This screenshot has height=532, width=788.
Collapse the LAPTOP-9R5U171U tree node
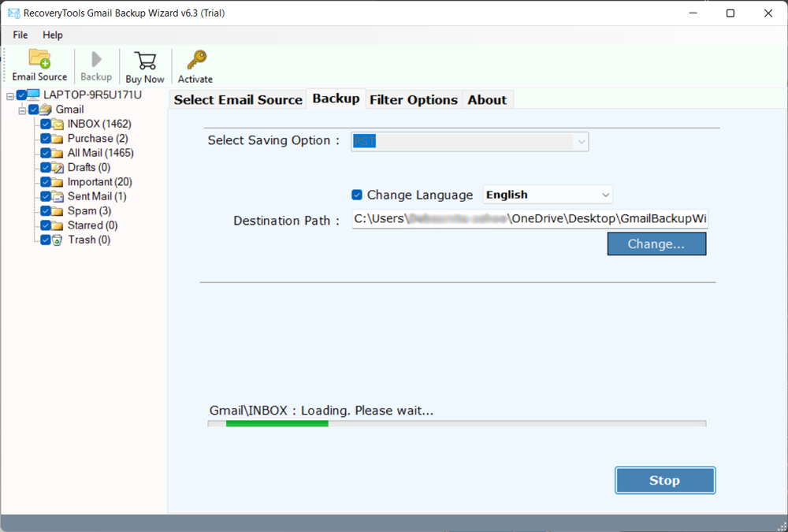[x=10, y=96]
